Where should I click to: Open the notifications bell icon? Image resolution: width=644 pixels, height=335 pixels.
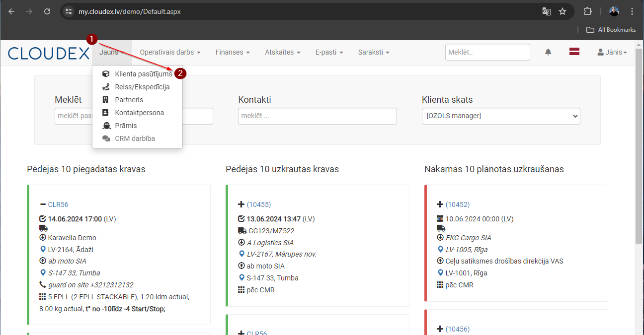pos(548,52)
